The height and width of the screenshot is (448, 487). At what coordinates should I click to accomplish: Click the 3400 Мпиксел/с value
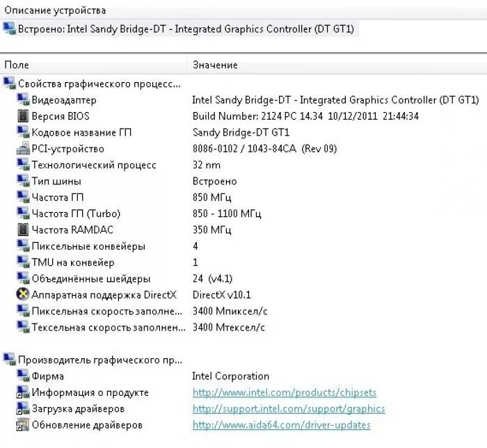pyautogui.click(x=230, y=311)
